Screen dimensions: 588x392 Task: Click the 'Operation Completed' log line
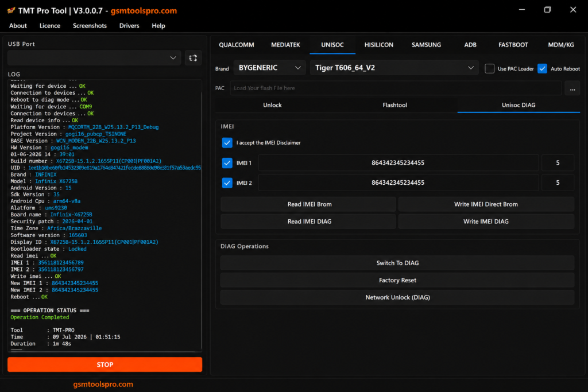pyautogui.click(x=40, y=317)
